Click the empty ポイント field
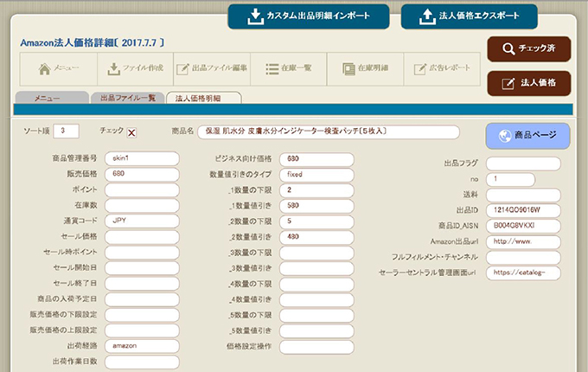 142,190
